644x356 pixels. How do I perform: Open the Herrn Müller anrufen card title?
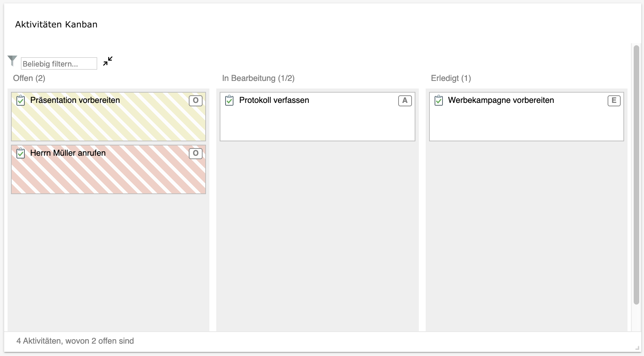coord(68,153)
